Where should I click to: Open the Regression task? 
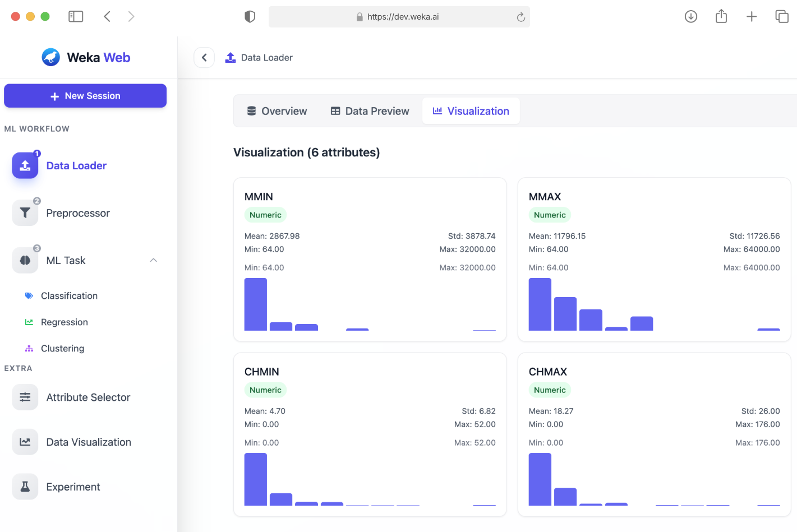point(64,322)
